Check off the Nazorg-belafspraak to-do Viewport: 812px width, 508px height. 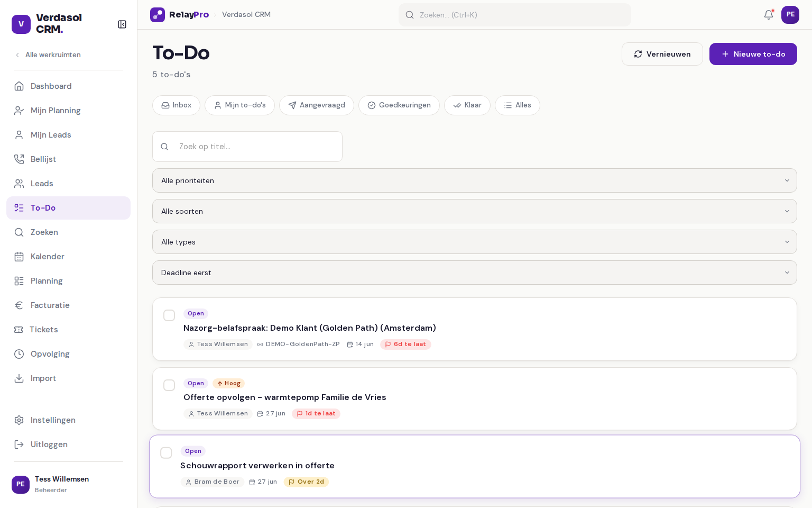click(x=169, y=315)
